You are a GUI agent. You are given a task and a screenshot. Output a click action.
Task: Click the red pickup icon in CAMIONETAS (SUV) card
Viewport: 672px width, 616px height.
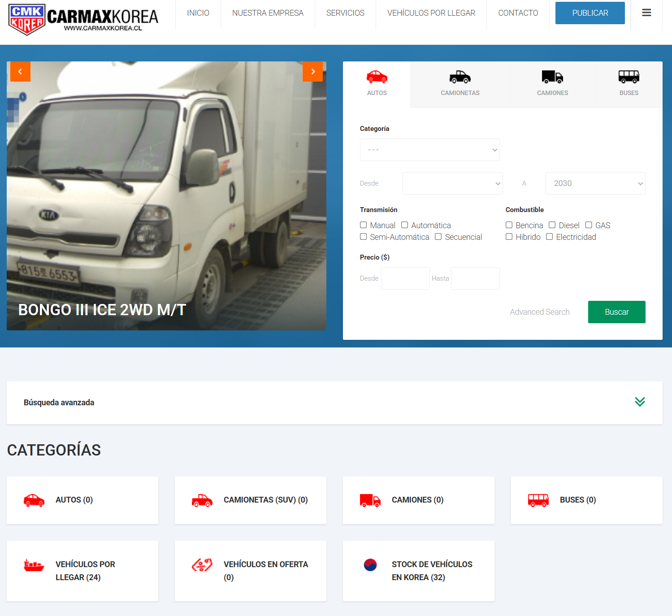click(x=202, y=500)
